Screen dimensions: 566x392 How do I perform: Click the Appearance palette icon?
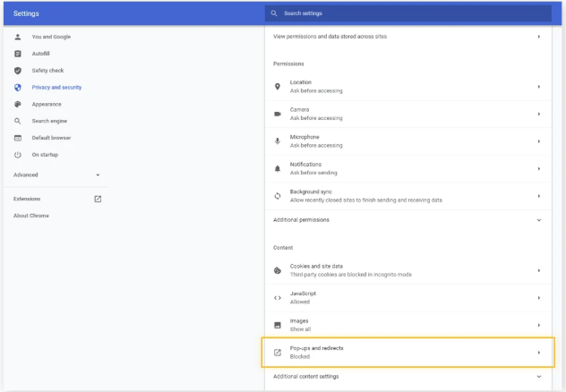coord(18,104)
